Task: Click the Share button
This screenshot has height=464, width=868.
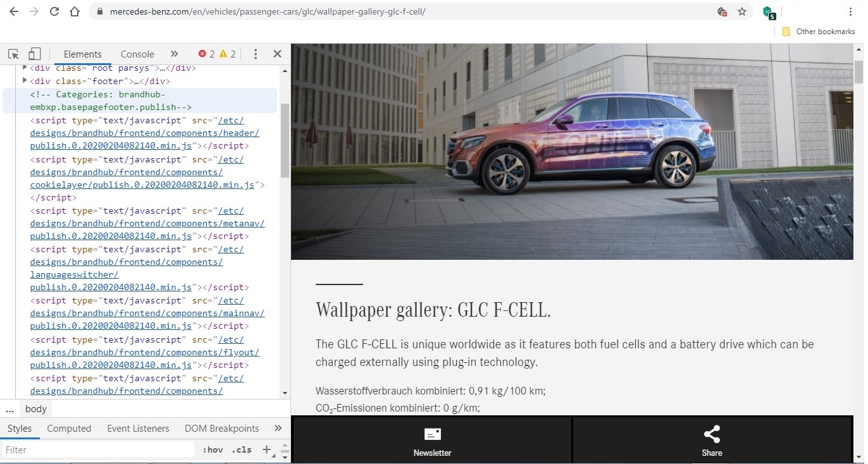Action: pos(712,441)
